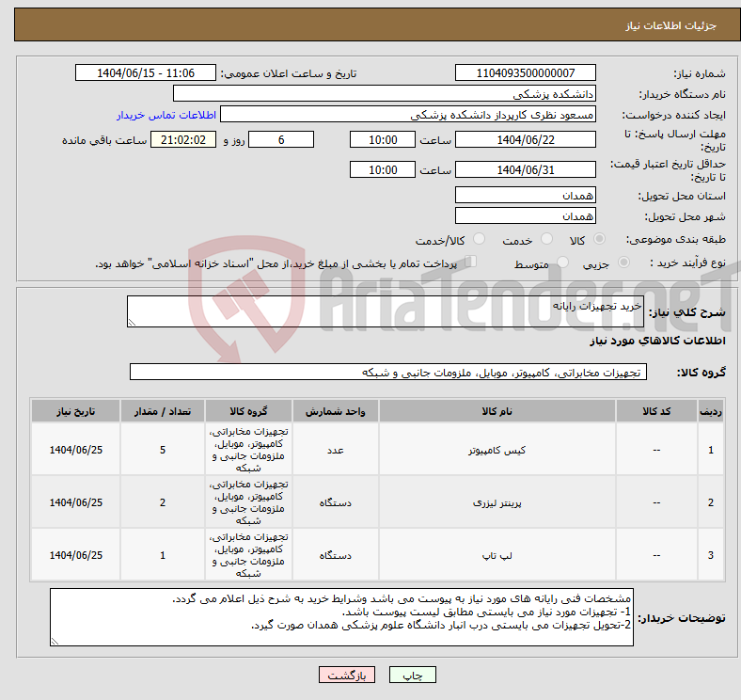Image resolution: width=741 pixels, height=700 pixels.
Task: Click the توضیحات خریدار text area
Action: (x=341, y=617)
